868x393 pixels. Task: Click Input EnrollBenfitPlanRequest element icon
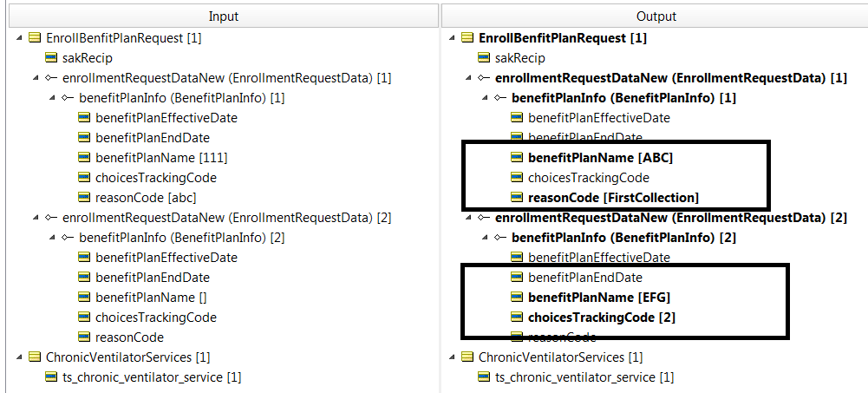tap(35, 38)
